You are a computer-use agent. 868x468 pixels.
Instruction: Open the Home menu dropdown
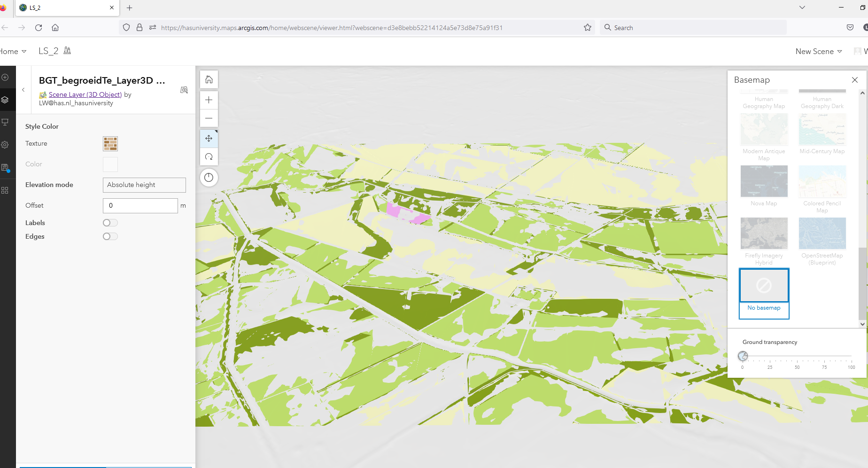coord(13,51)
